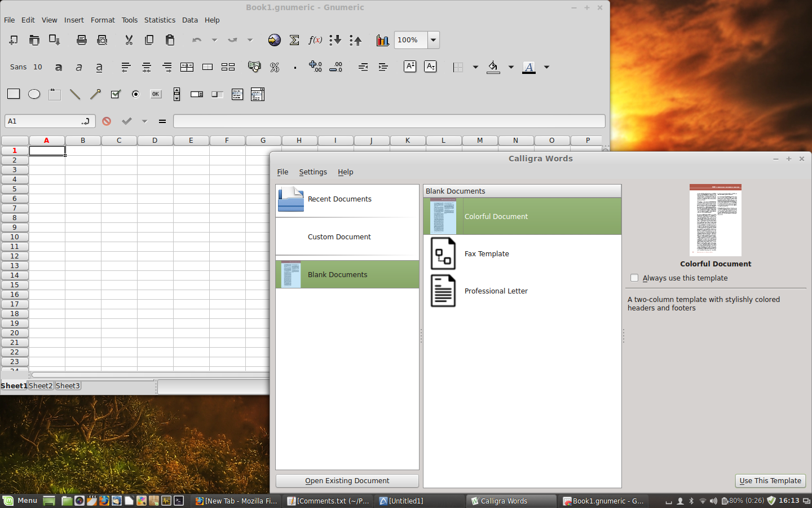Click Use This Template button

click(770, 481)
